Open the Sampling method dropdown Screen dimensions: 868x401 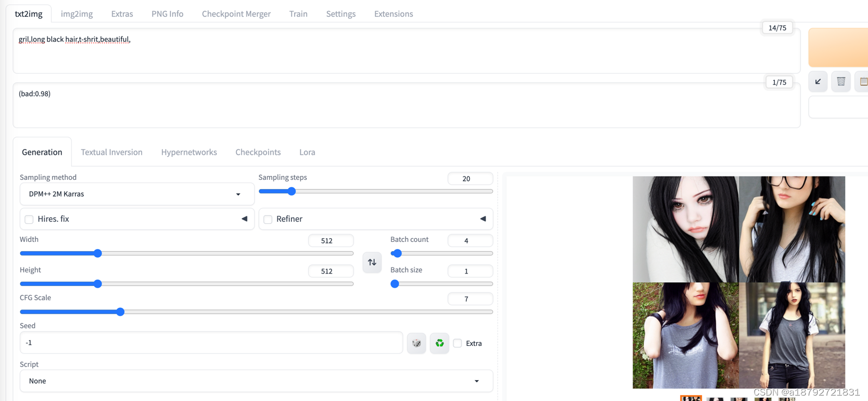pos(137,194)
